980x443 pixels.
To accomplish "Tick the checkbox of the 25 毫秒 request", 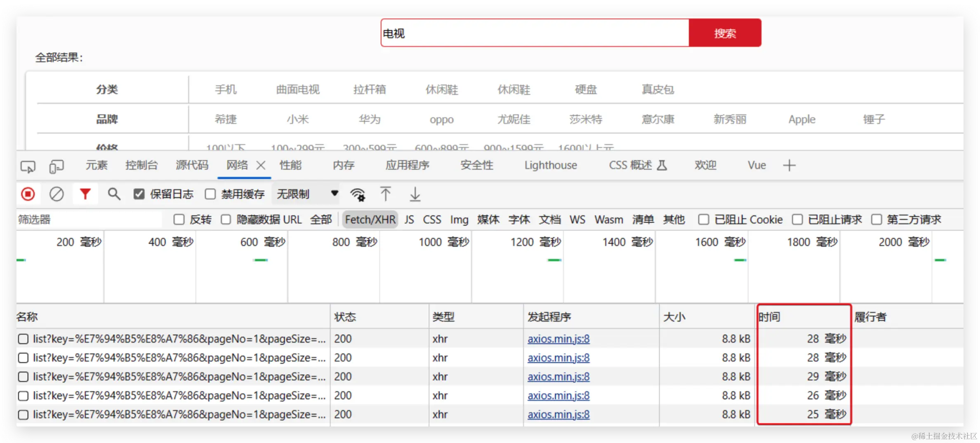I will [x=23, y=415].
